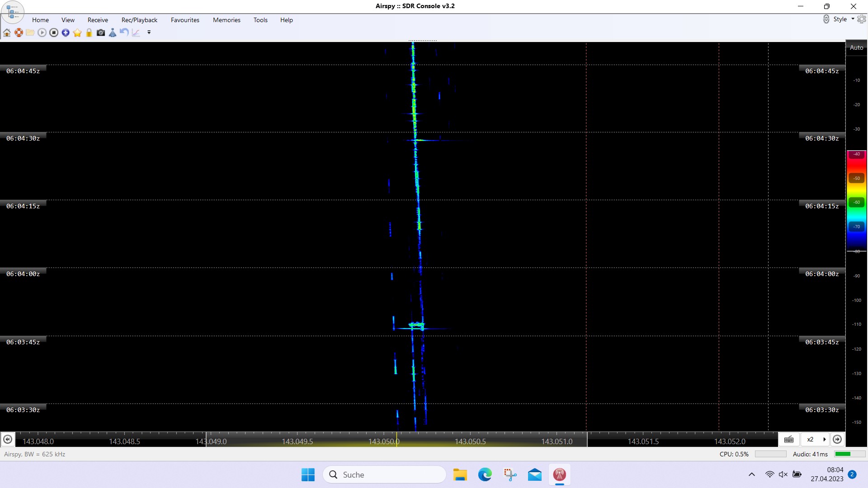The image size is (868, 488).
Task: Click the left 06:04:30z timestamp label
Action: point(23,138)
